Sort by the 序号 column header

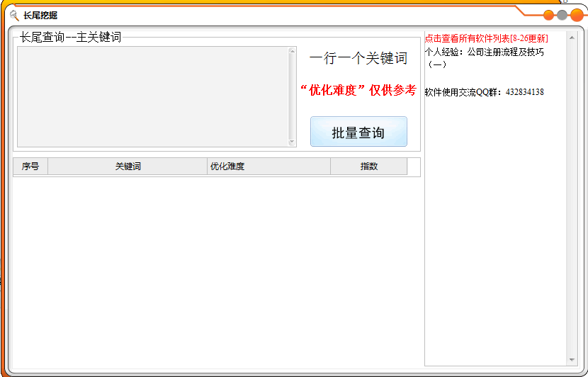[30, 167]
